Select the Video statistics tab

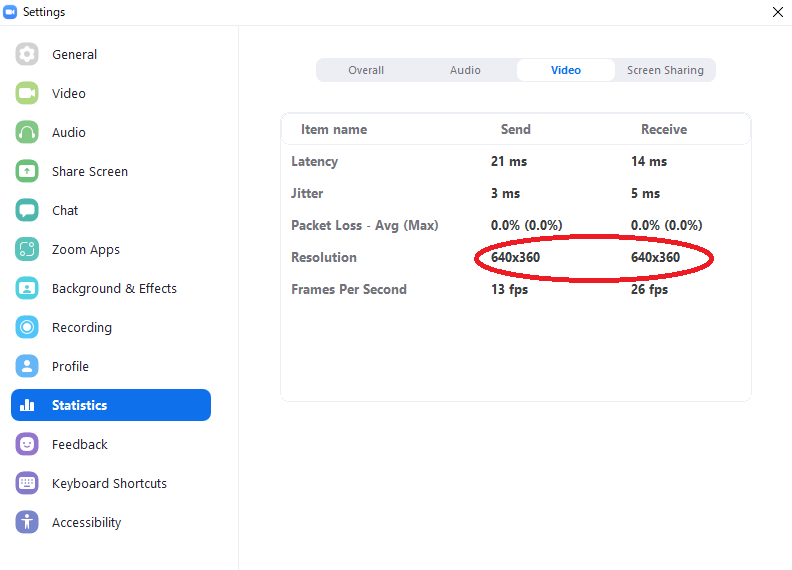pyautogui.click(x=566, y=70)
